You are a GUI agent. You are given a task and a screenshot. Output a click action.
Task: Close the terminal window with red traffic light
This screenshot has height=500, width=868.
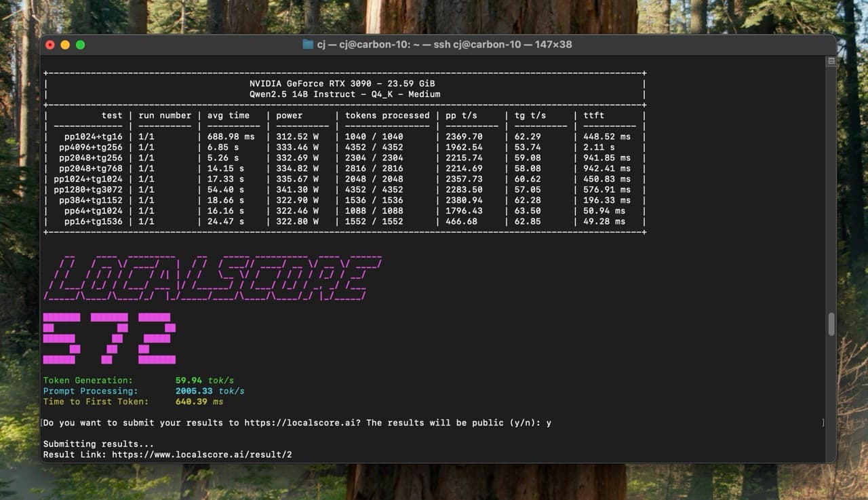click(50, 44)
